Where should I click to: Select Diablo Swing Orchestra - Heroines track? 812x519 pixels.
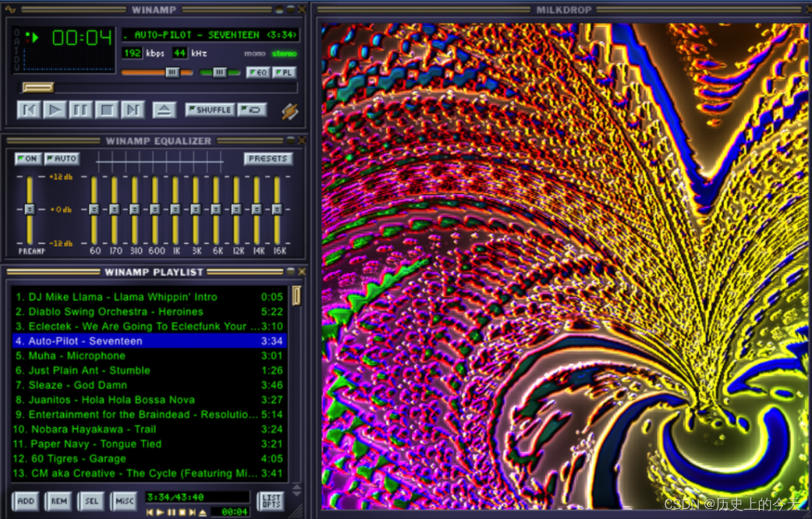149,312
